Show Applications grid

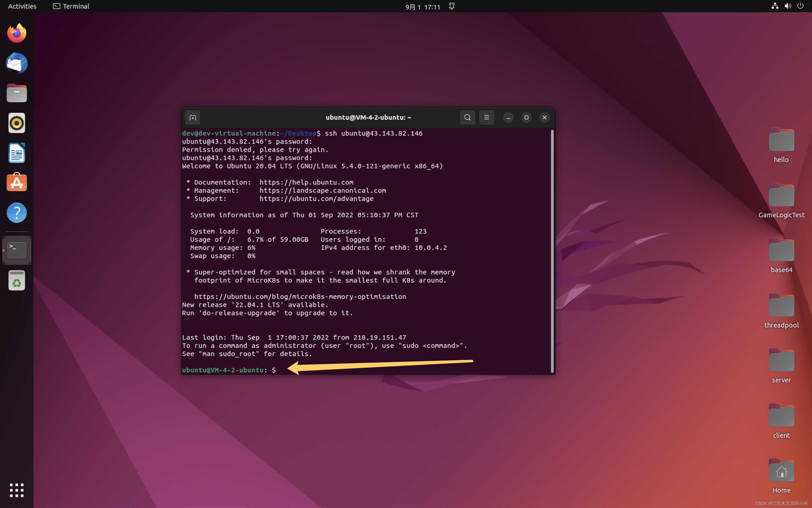(x=17, y=490)
